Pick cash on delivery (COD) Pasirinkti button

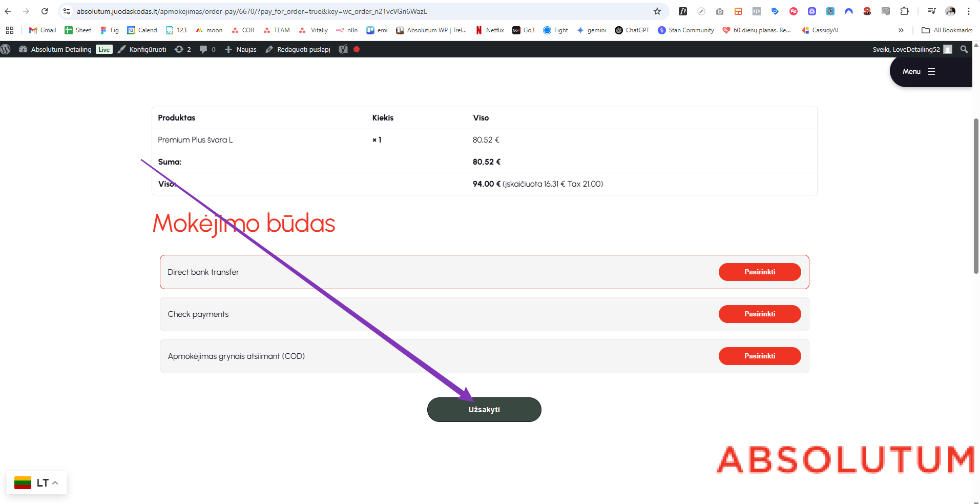pos(759,356)
